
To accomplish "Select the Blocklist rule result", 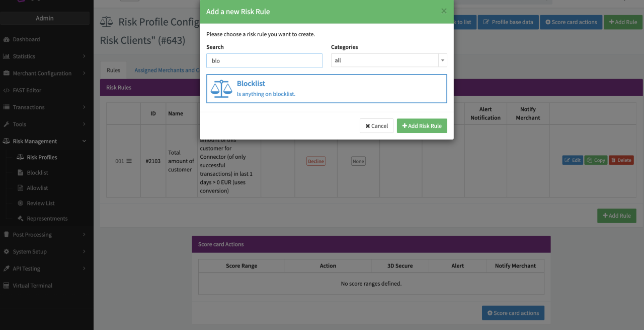I will tap(327, 89).
